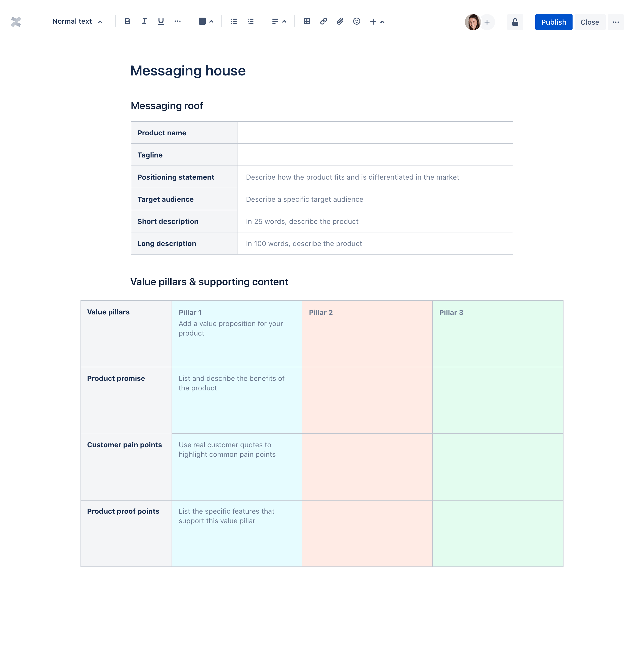This screenshot has height=654, width=644.
Task: Click the empty Tagline table cell
Action: [x=375, y=154]
